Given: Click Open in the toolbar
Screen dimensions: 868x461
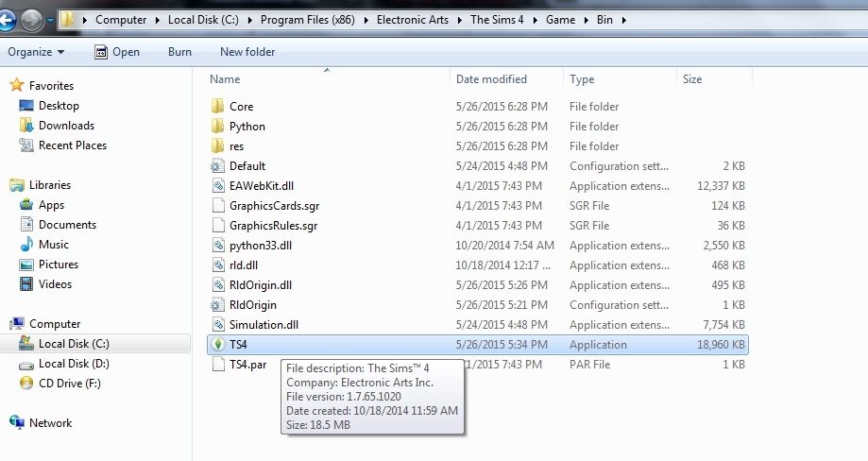Looking at the screenshot, I should click(x=117, y=52).
